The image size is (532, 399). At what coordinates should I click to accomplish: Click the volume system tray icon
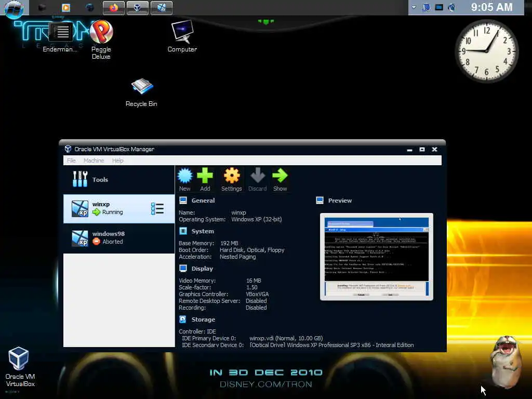(x=451, y=7)
